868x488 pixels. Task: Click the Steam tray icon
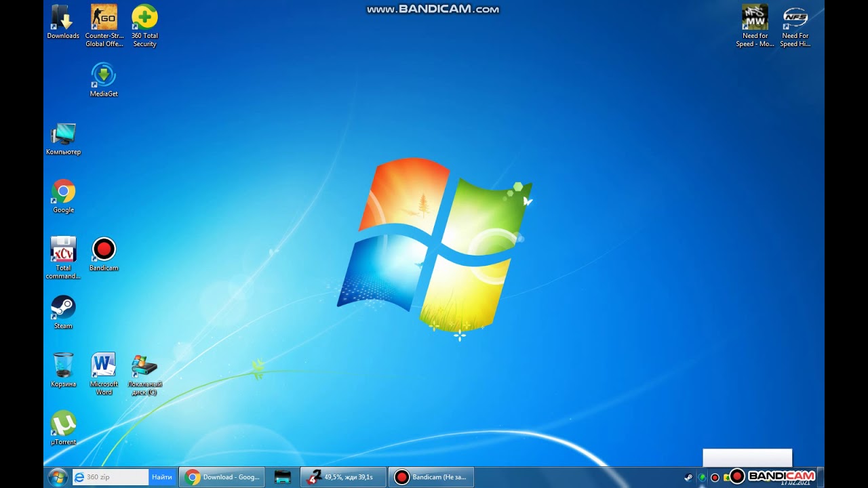tap(689, 477)
